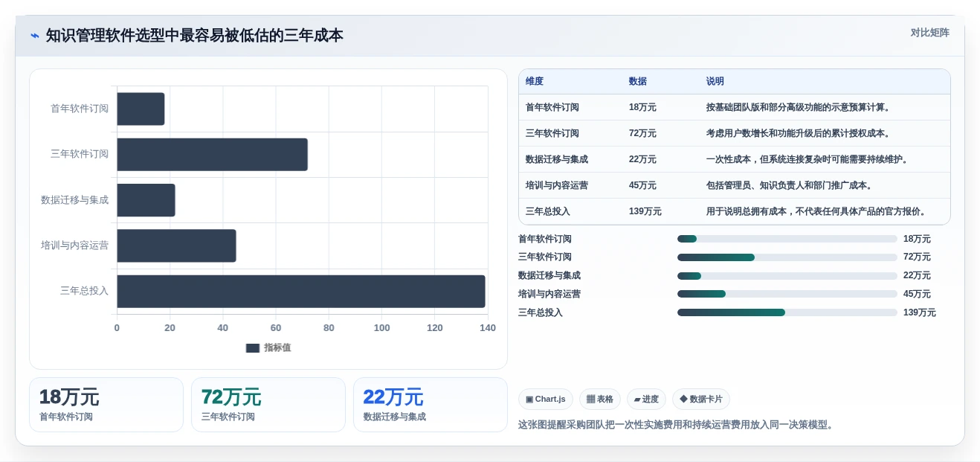Click the 进度 tag chip
The height and width of the screenshot is (462, 980).
pos(646,399)
